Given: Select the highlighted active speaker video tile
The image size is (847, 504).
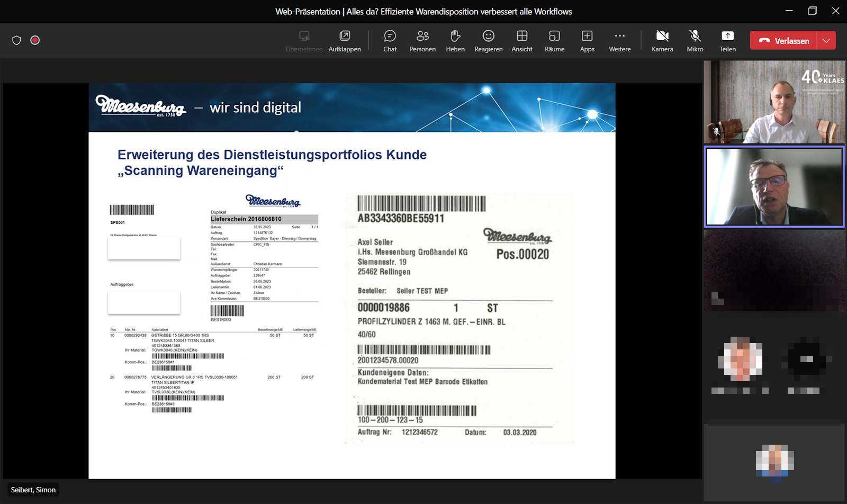Looking at the screenshot, I should tap(774, 187).
